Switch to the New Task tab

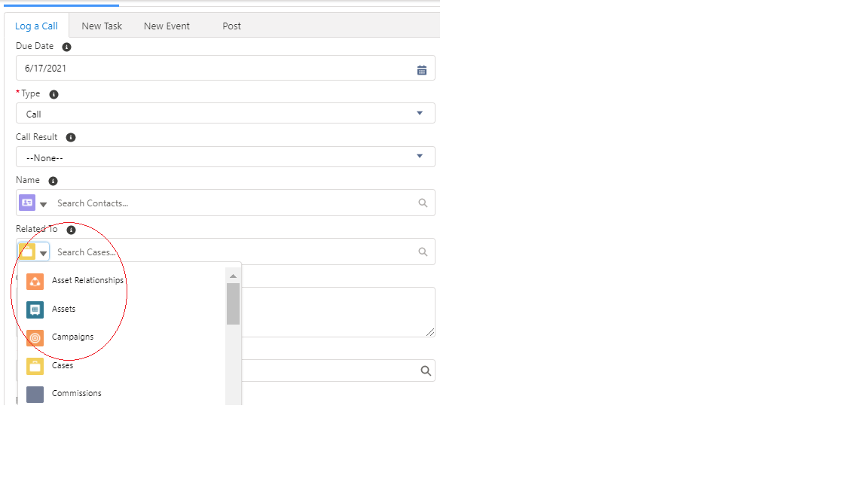pyautogui.click(x=102, y=26)
